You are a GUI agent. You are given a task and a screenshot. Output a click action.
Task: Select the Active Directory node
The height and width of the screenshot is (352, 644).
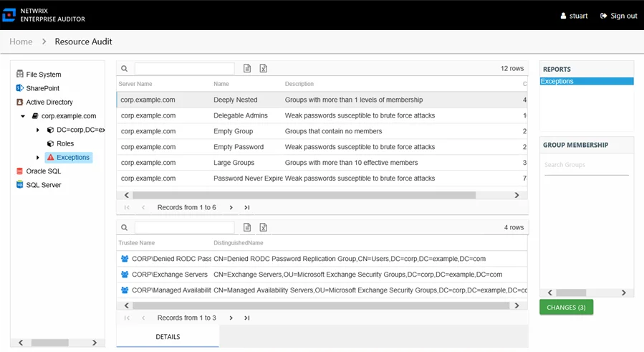point(49,102)
